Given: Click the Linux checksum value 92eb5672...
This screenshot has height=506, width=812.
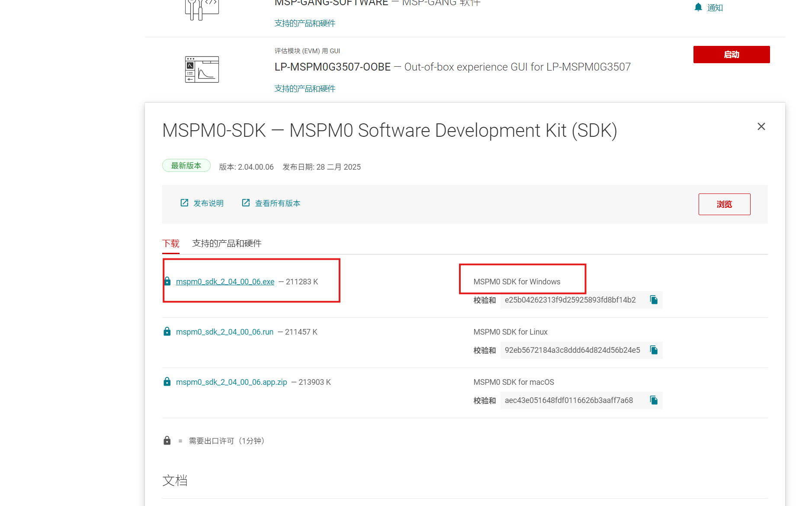Looking at the screenshot, I should point(572,350).
